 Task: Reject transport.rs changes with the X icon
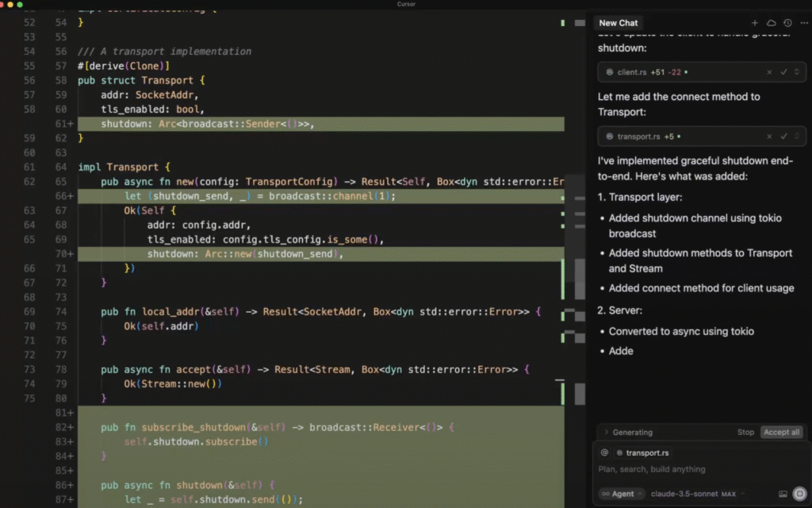coord(769,137)
